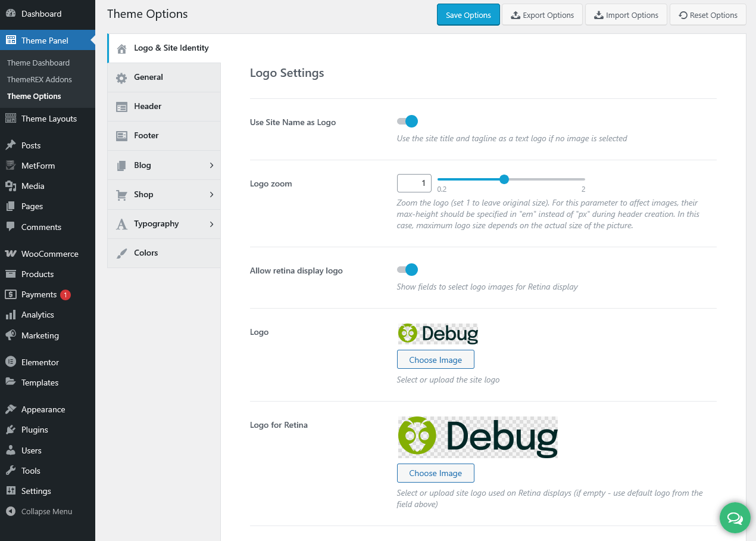Click the Logo zoom number input field
This screenshot has width=756, height=541.
(414, 183)
